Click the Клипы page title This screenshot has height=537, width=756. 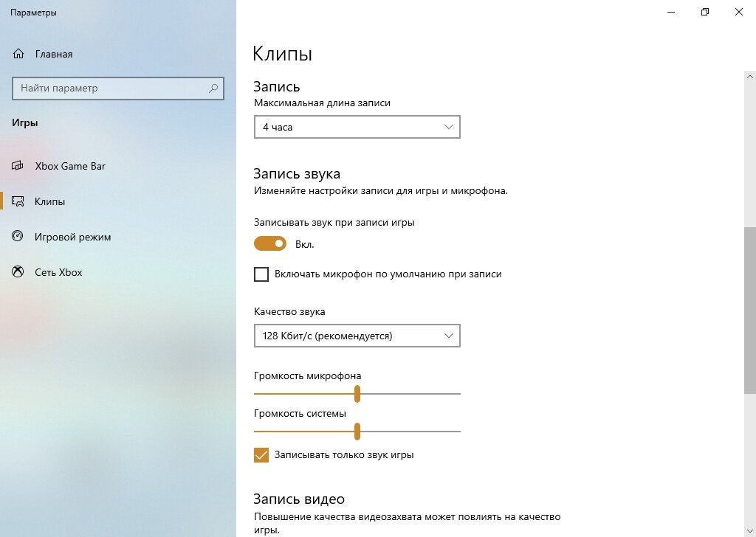click(282, 53)
